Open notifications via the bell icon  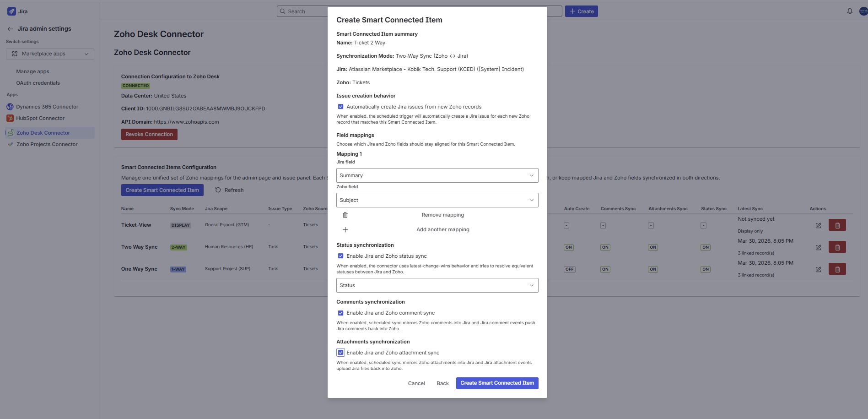pyautogui.click(x=850, y=11)
